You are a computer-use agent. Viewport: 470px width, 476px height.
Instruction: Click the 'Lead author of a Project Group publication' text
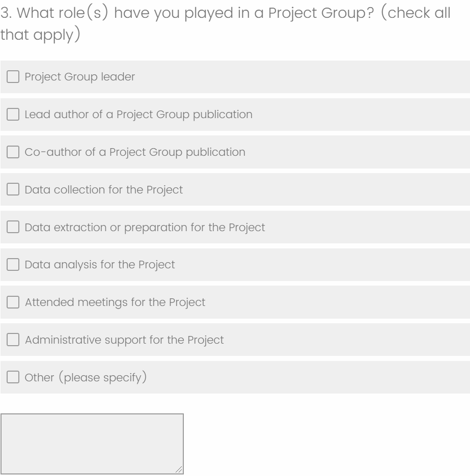pos(139,115)
